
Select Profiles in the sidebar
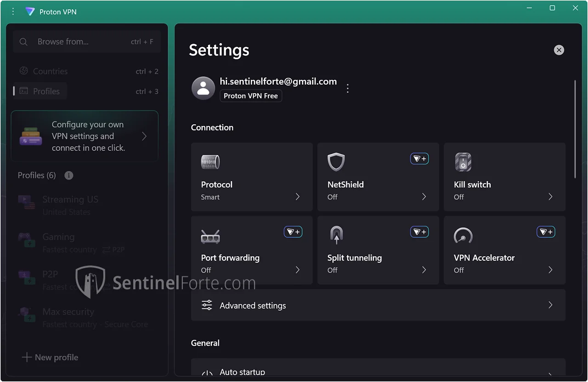[x=46, y=91]
